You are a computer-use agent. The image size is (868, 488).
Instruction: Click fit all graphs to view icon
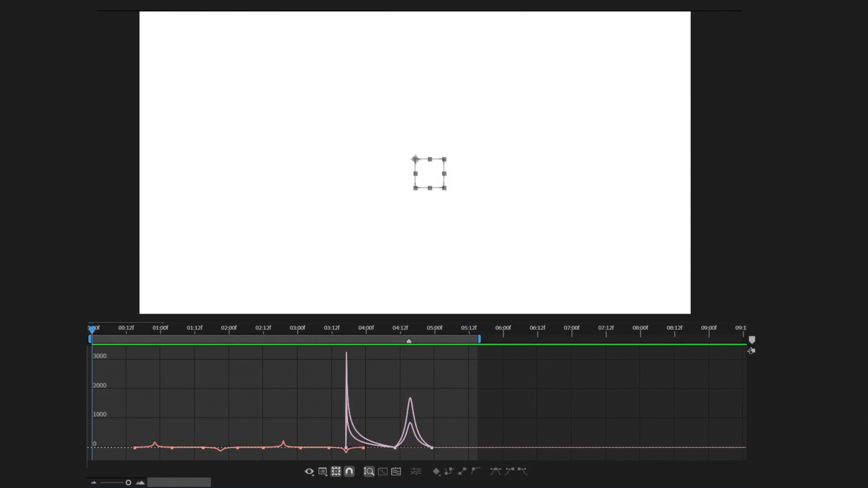coord(396,471)
